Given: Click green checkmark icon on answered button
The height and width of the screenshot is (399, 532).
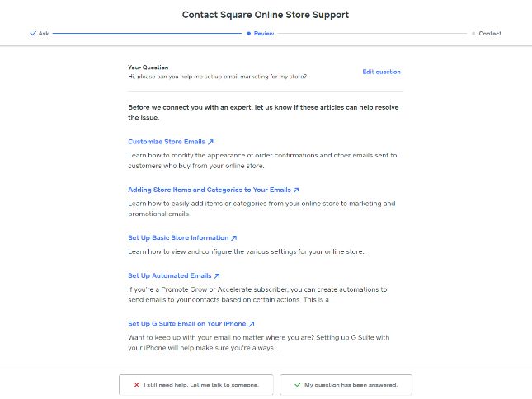Looking at the screenshot, I should pyautogui.click(x=298, y=385).
